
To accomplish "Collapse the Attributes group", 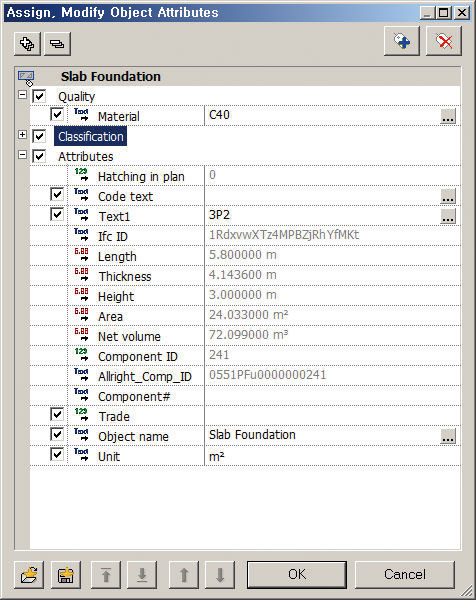I will pos(23,155).
